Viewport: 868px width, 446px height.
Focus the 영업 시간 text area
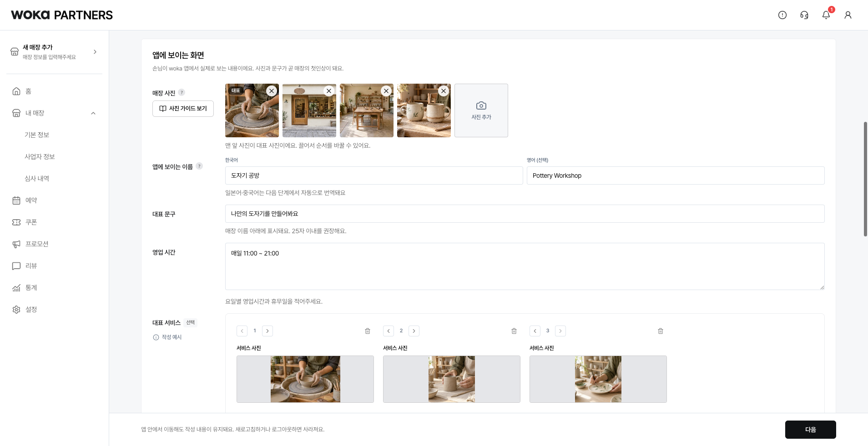pyautogui.click(x=525, y=266)
